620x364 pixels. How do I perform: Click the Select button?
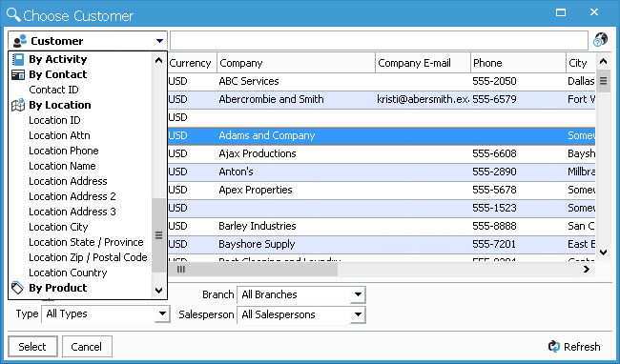pos(32,347)
